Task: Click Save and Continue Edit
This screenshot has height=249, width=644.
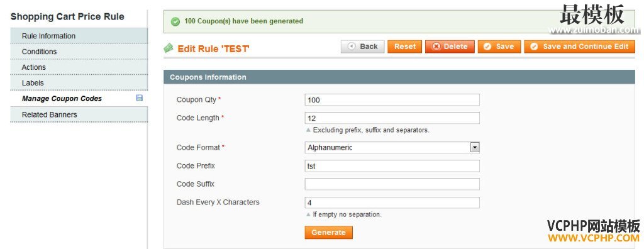Action: pos(579,47)
